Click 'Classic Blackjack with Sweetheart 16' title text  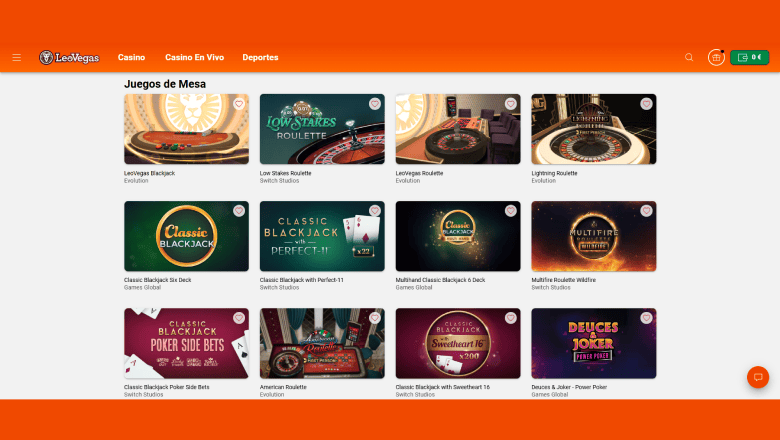click(443, 387)
